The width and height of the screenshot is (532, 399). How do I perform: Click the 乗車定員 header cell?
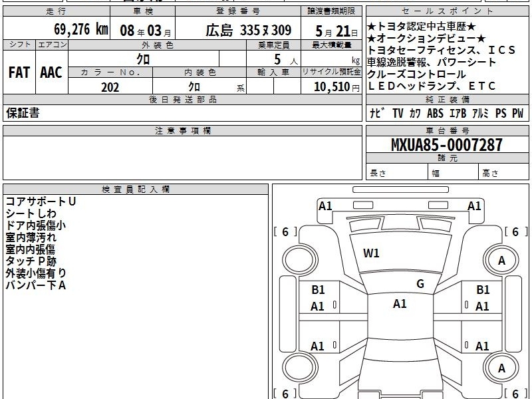pos(273,45)
